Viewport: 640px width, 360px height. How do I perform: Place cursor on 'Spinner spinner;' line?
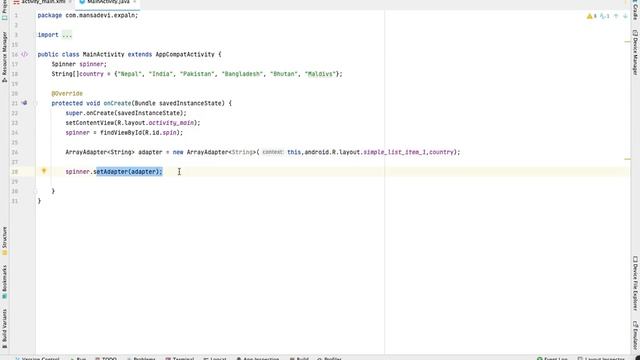point(79,64)
